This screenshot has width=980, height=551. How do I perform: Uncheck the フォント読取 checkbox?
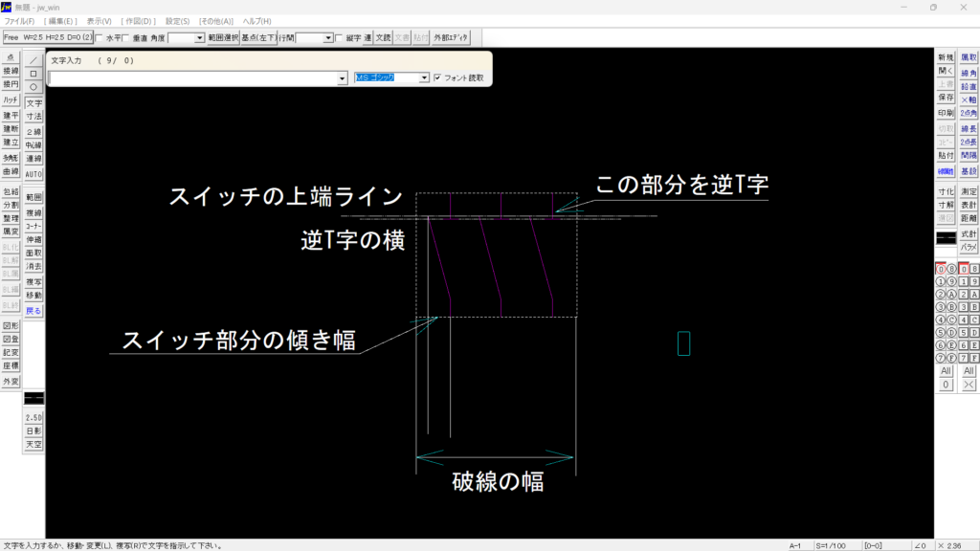pyautogui.click(x=437, y=77)
